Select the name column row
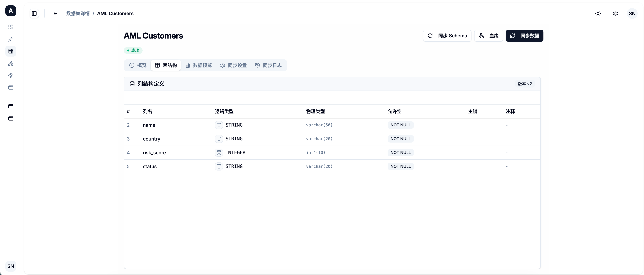Viewport: 644px width, 275px height. 332,125
